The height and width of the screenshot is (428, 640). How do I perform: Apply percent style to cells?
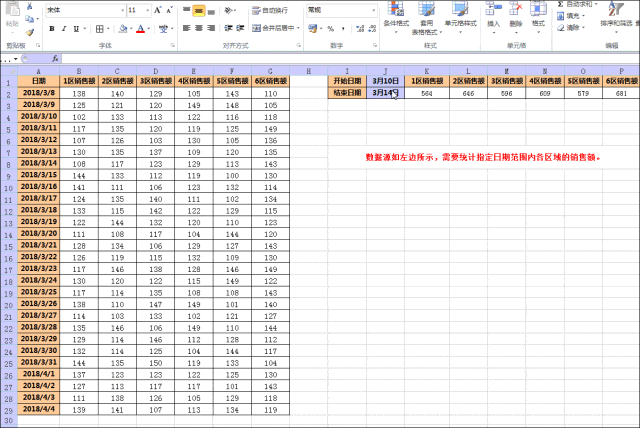pos(331,29)
